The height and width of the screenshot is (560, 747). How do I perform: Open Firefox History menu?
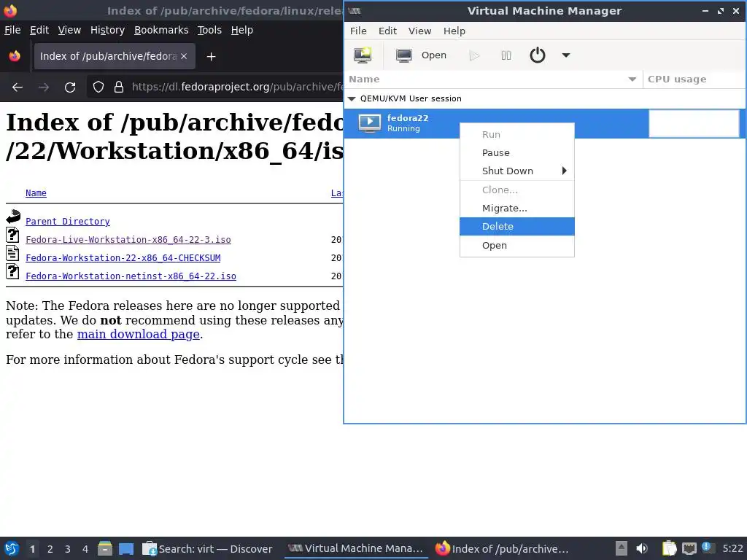point(107,30)
